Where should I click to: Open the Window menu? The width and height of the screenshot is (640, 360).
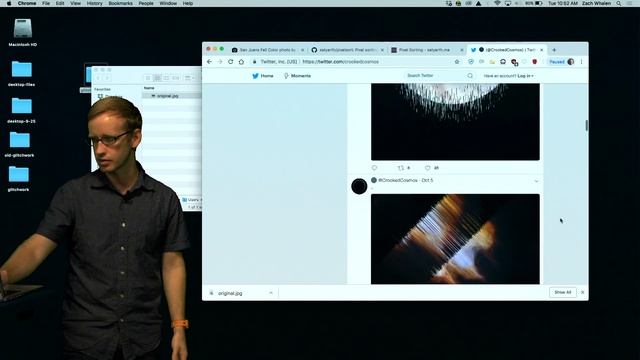[168, 3]
